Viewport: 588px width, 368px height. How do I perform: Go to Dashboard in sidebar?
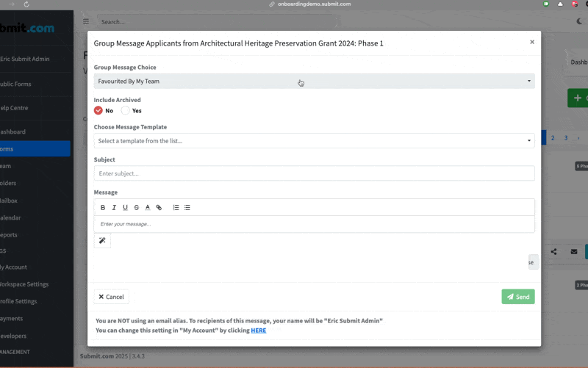point(12,132)
